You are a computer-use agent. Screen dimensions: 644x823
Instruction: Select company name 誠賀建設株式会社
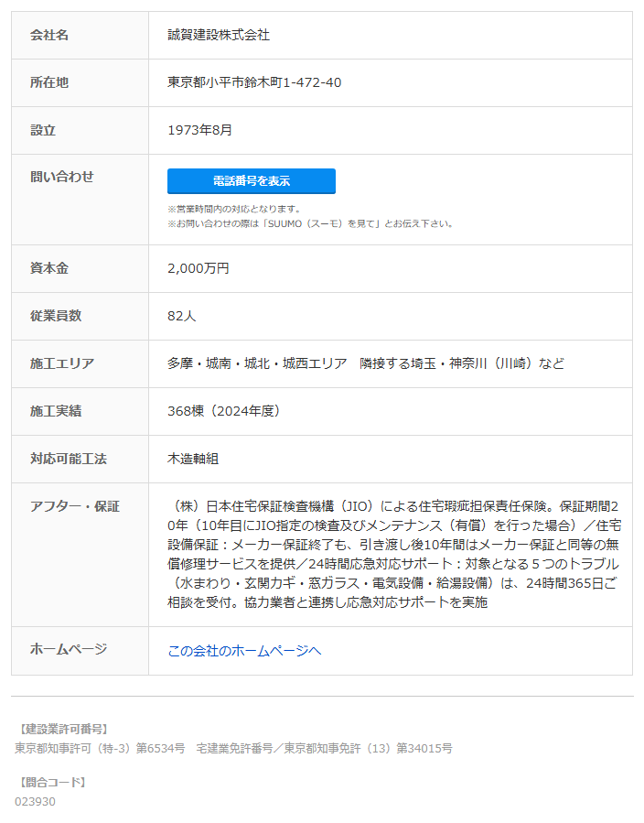pyautogui.click(x=219, y=35)
